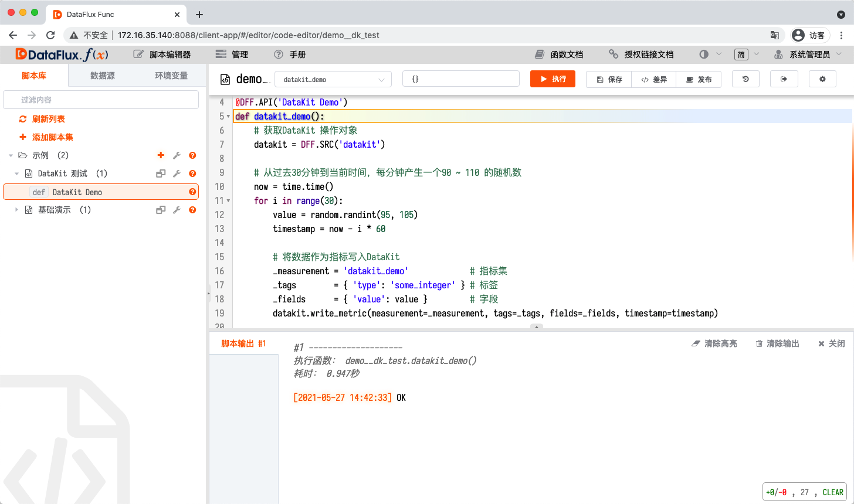Click the translate page icon in address bar
The width and height of the screenshot is (854, 504).
(x=775, y=35)
